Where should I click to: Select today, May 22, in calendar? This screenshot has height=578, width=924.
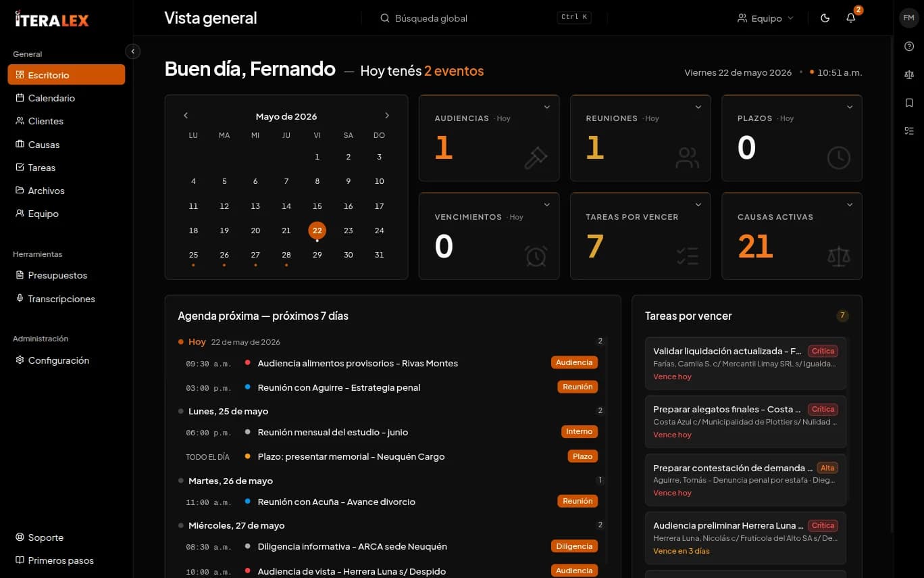click(317, 231)
